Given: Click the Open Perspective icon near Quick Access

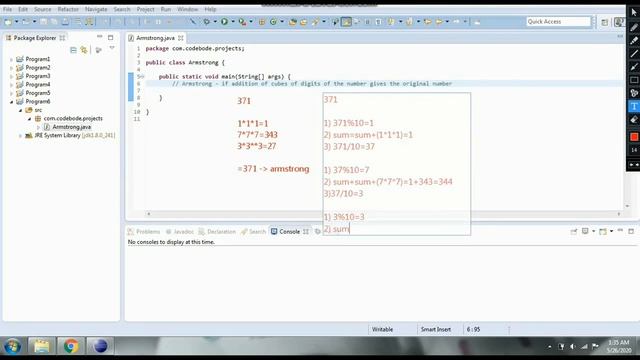Looking at the screenshot, I should pos(604,22).
